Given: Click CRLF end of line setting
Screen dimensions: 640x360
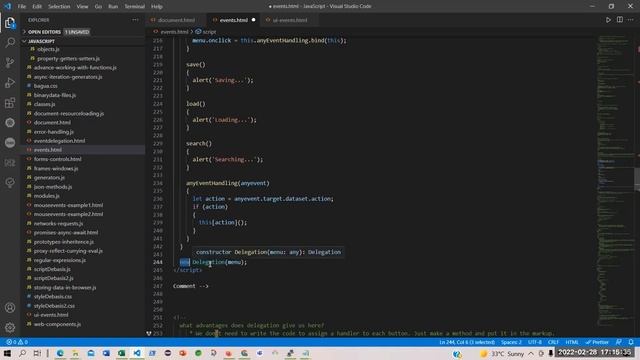Looking at the screenshot, I should pos(553,342).
